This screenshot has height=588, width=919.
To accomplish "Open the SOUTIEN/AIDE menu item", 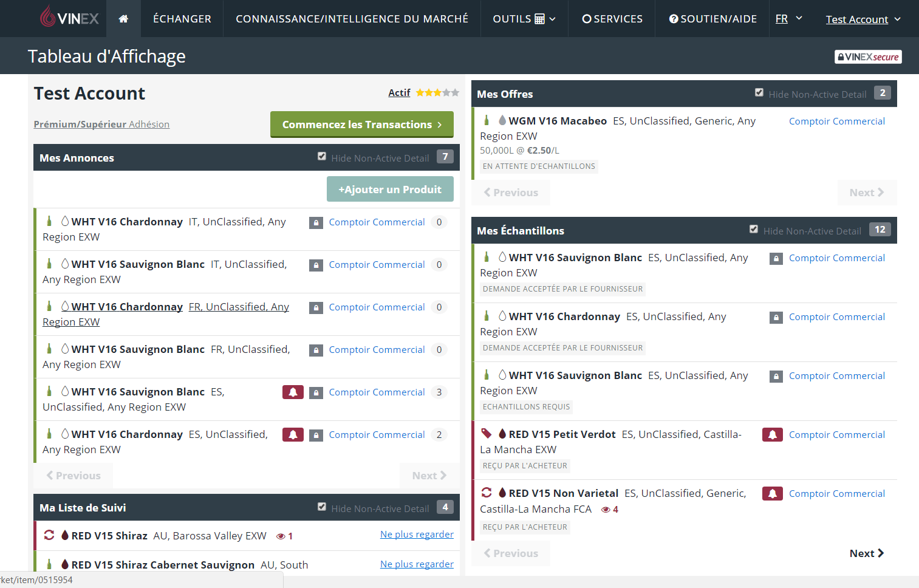I will click(x=713, y=19).
